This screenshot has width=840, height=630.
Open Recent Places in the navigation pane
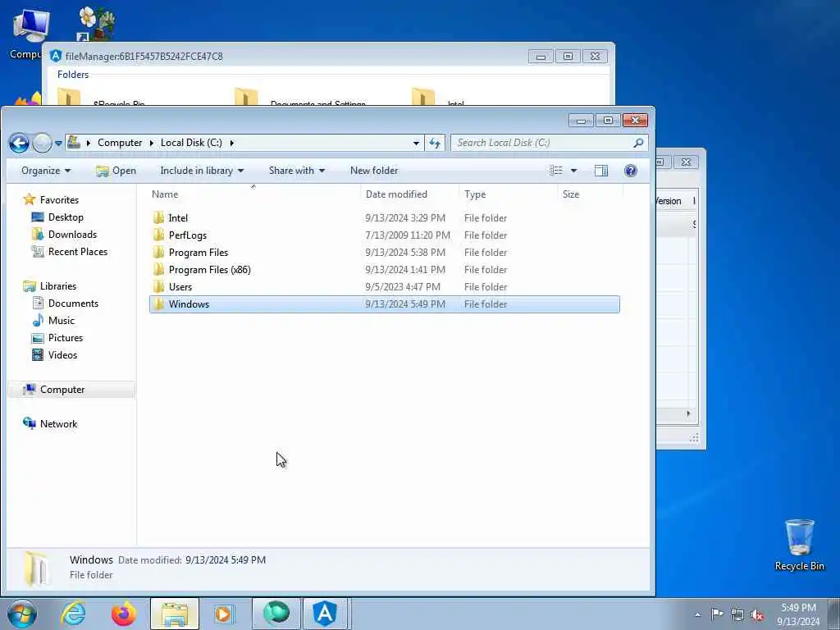(x=78, y=251)
